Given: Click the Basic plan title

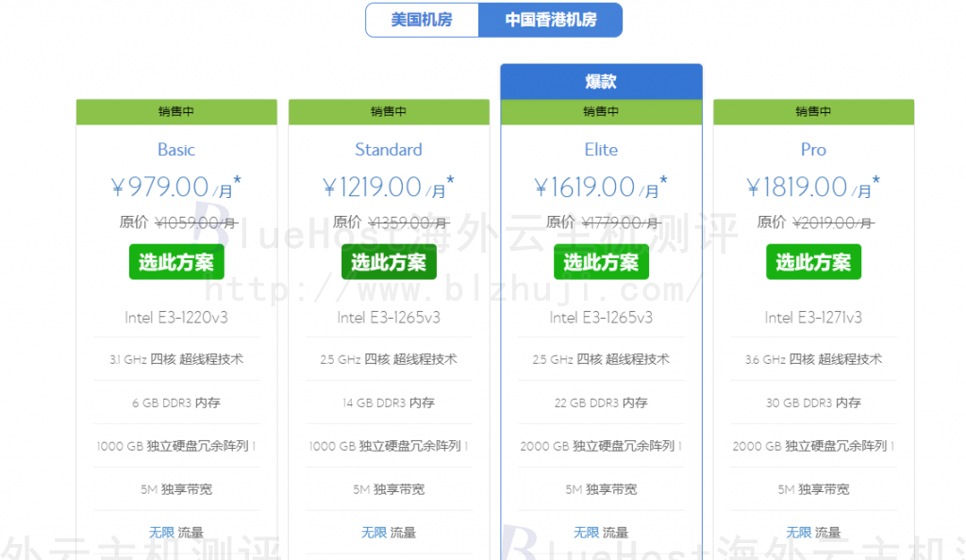Looking at the screenshot, I should (x=176, y=150).
